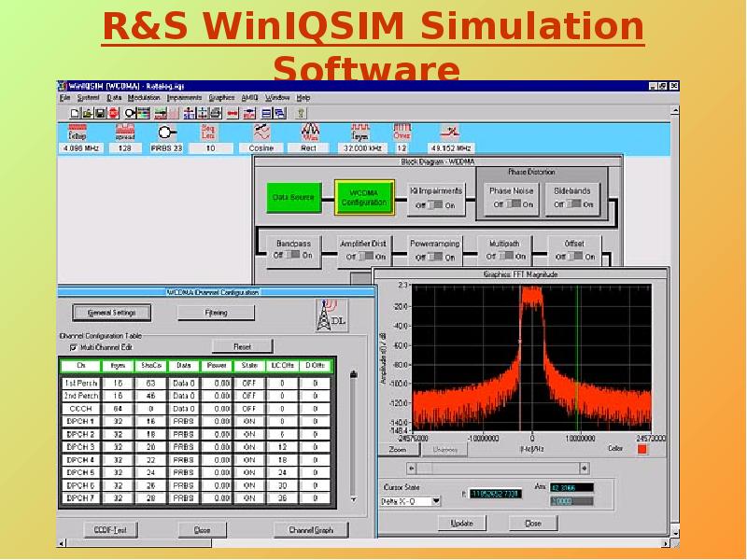Close the WCDMA Channel Configuration dialog
747x560 pixels.
click(x=202, y=529)
